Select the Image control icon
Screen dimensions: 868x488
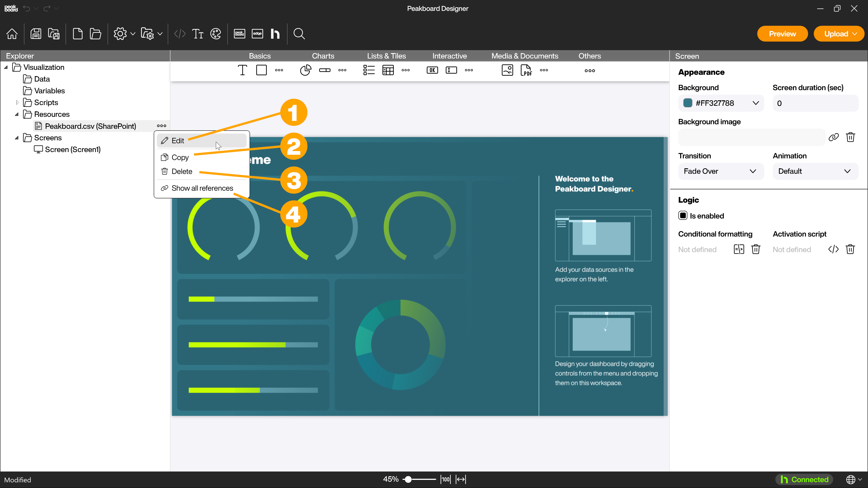pyautogui.click(x=507, y=70)
